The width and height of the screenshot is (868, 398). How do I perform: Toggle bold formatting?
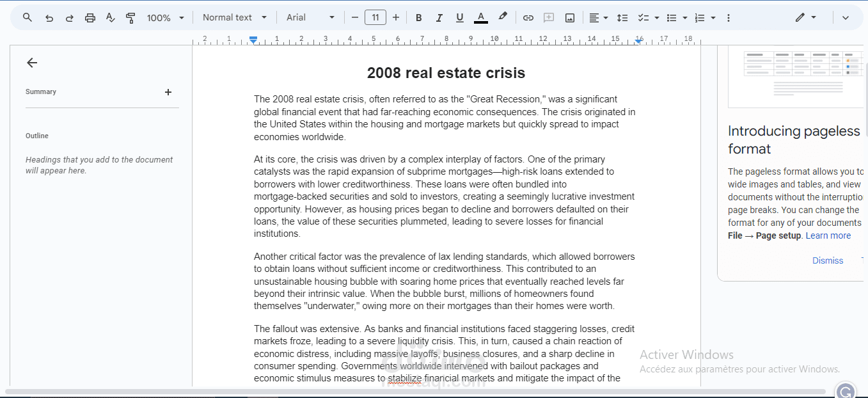click(x=419, y=18)
